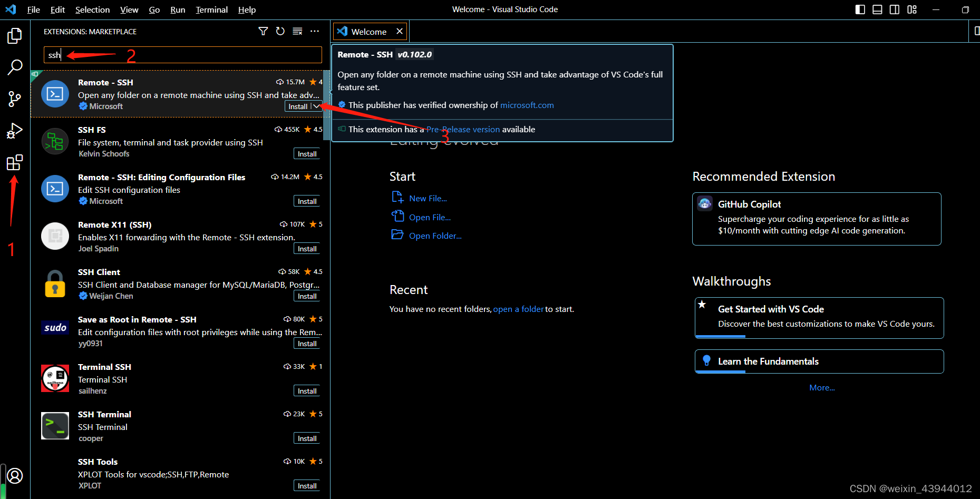Open the Go menu
Viewport: 980px width, 499px height.
(x=154, y=9)
